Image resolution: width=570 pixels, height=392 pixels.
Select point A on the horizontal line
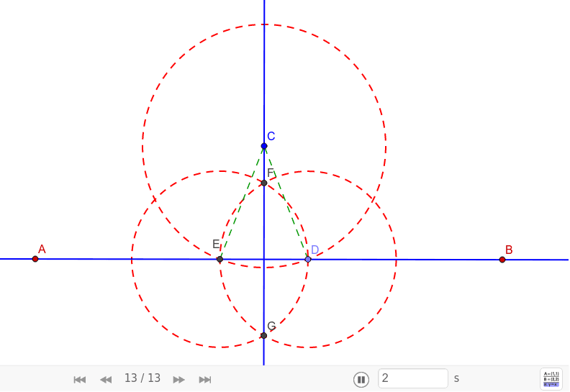coord(35,259)
